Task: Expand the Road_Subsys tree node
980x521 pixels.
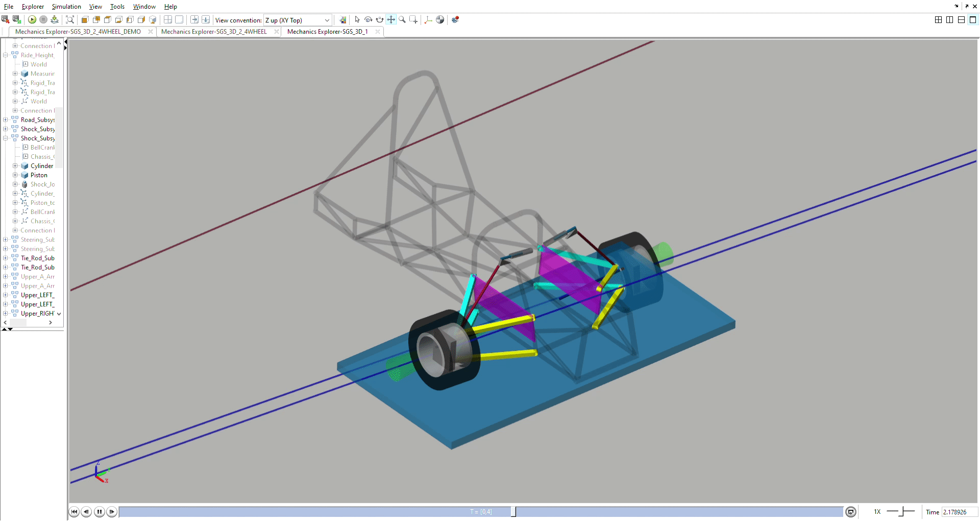Action: coord(6,120)
